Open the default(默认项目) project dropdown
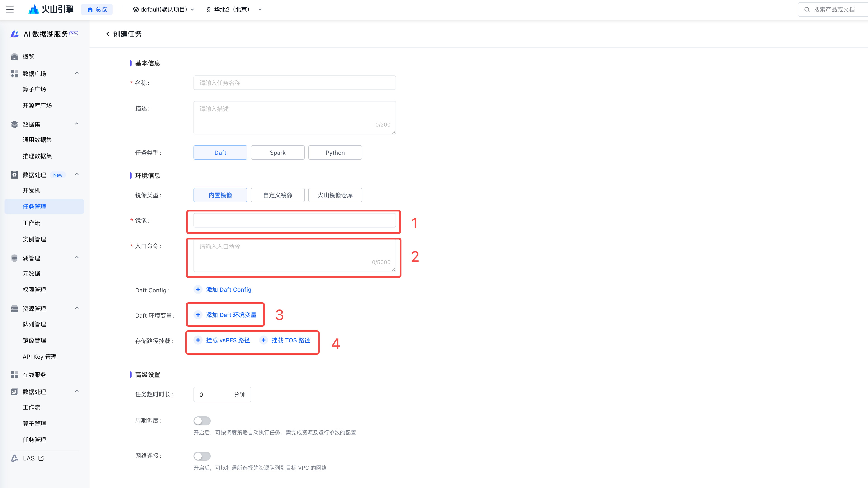Screen dimensions: 868x488 [163, 9]
